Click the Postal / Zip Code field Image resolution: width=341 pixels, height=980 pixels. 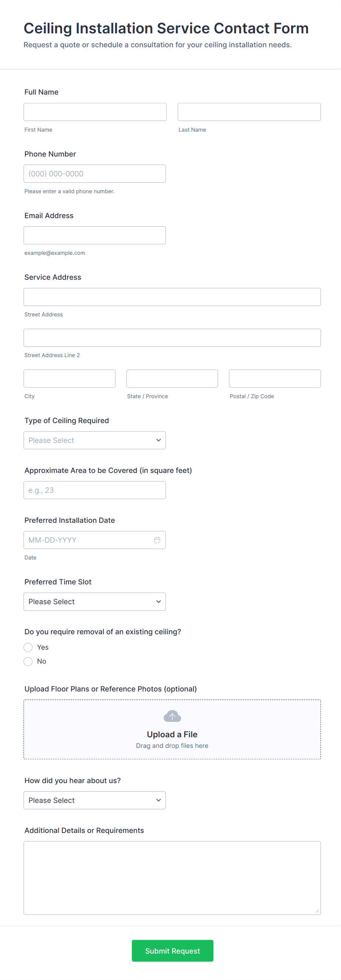(x=274, y=378)
